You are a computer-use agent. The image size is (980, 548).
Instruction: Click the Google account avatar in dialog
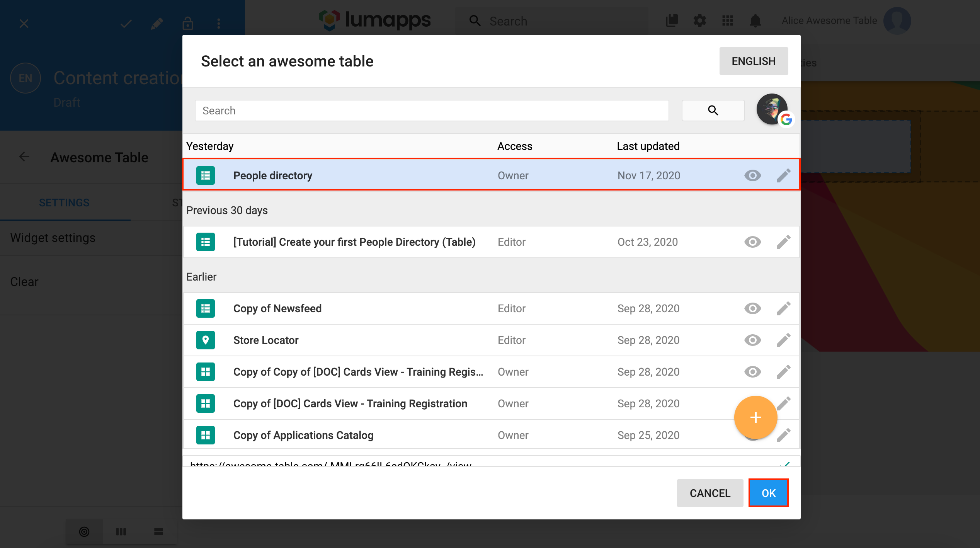tap(772, 109)
